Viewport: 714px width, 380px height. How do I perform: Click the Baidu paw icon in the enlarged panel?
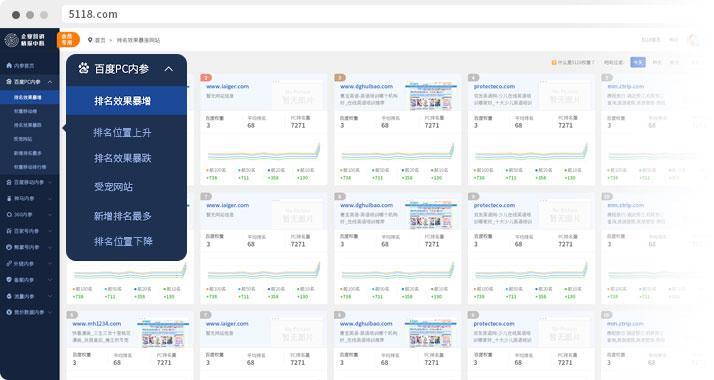pyautogui.click(x=83, y=68)
